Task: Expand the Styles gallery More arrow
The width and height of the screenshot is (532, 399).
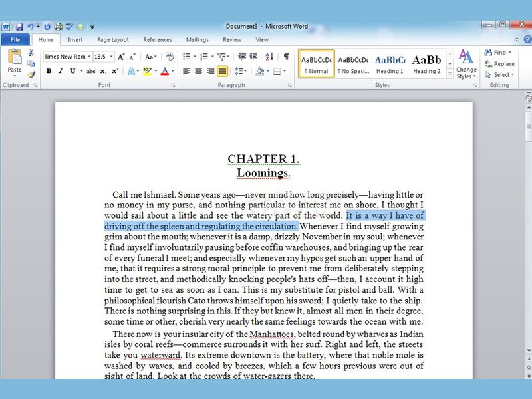Action: [450, 74]
